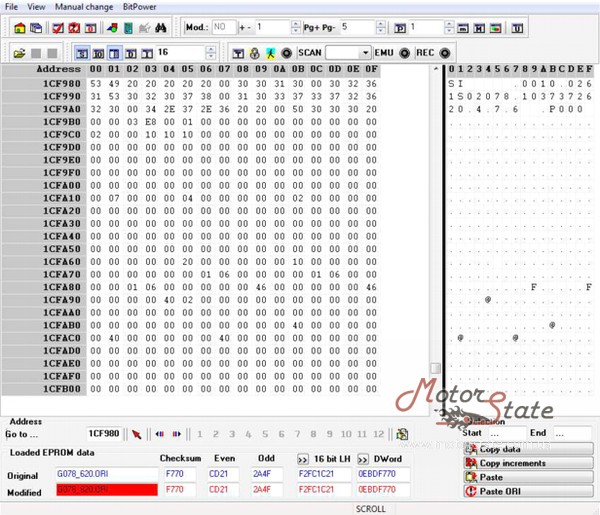600x515 pixels.
Task: Click the capital M icon
Action: coord(479,28)
